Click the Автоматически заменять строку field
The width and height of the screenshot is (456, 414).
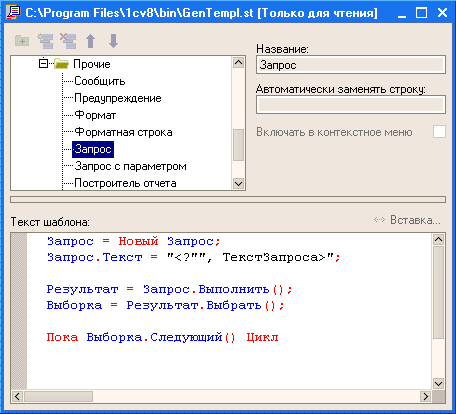pos(351,105)
